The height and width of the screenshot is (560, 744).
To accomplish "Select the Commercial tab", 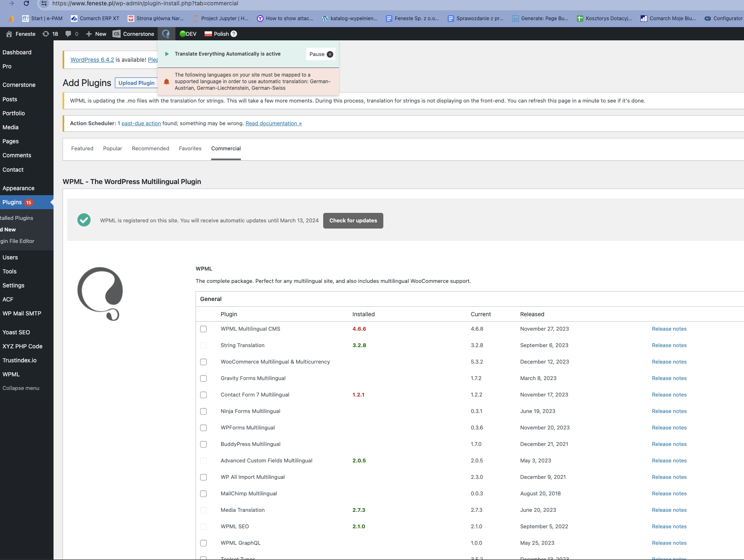I will coord(226,148).
